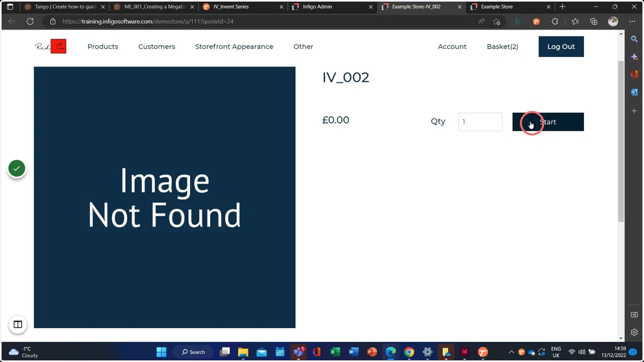Open the Collections icon in the toolbar
The height and width of the screenshot is (362, 644).
pos(594,21)
